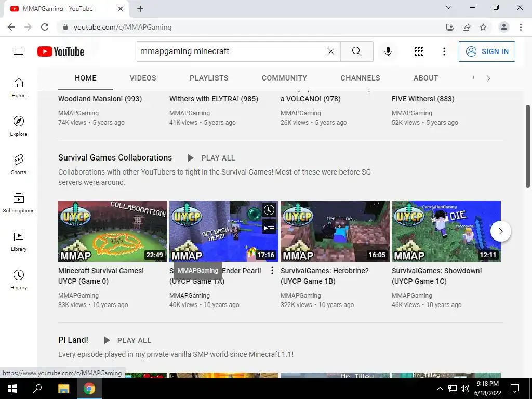
Task: Click the MMAPGaming channel name under the Herobrine video
Action: pyautogui.click(x=301, y=296)
